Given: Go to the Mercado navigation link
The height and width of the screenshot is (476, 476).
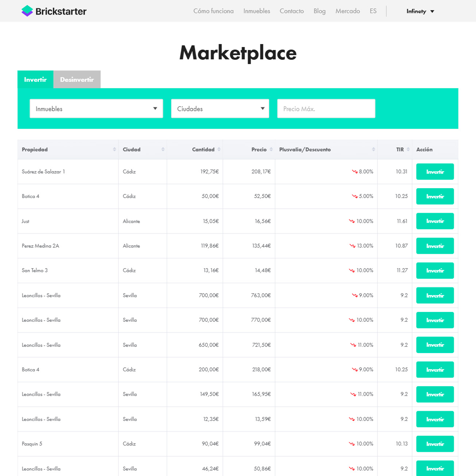Looking at the screenshot, I should (348, 11).
